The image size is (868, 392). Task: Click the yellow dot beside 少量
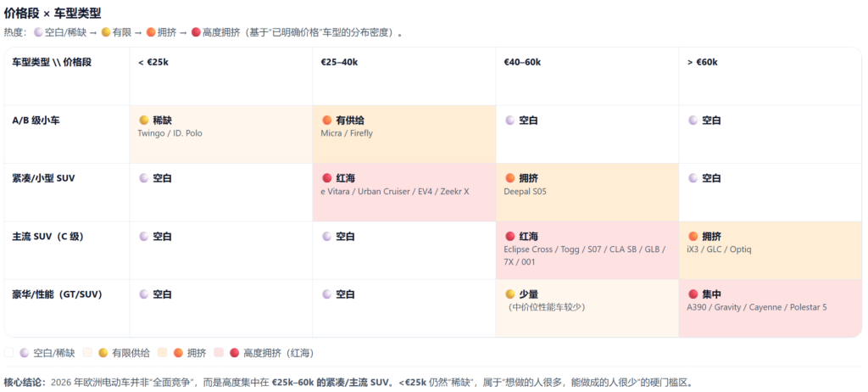[510, 294]
